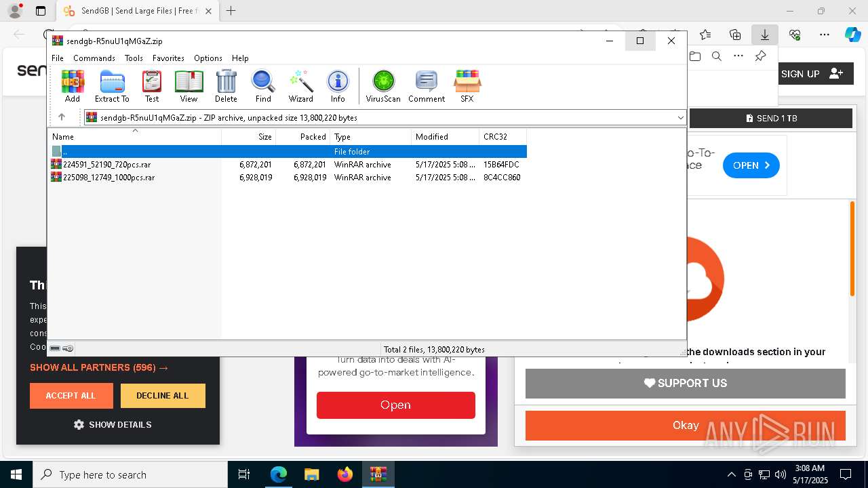Click the search magnifier in downloads panel
The height and width of the screenshot is (488, 868).
pyautogui.click(x=717, y=56)
